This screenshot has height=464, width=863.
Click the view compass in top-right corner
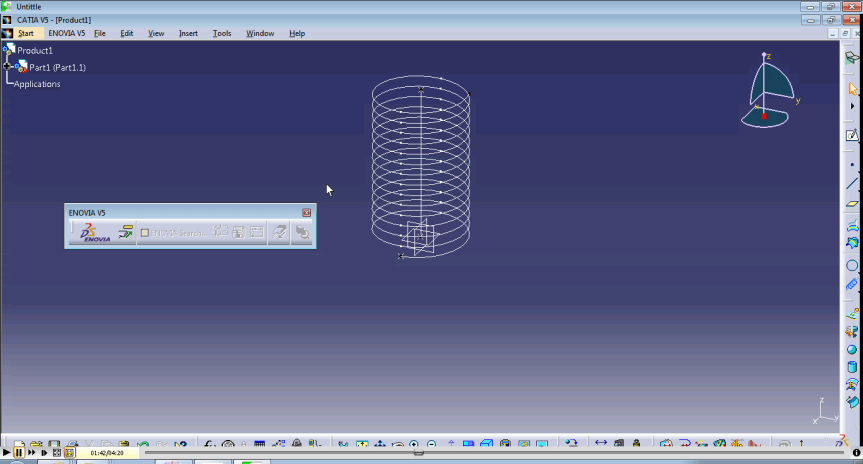pyautogui.click(x=768, y=92)
